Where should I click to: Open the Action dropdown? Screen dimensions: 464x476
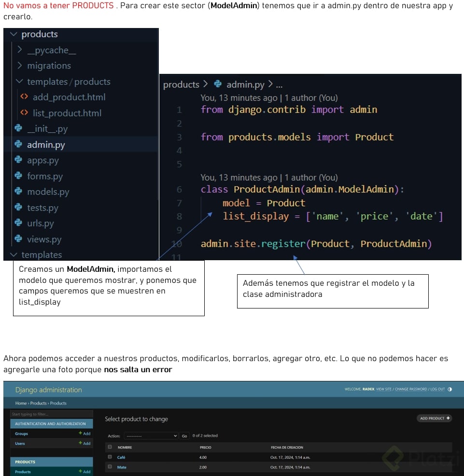151,436
